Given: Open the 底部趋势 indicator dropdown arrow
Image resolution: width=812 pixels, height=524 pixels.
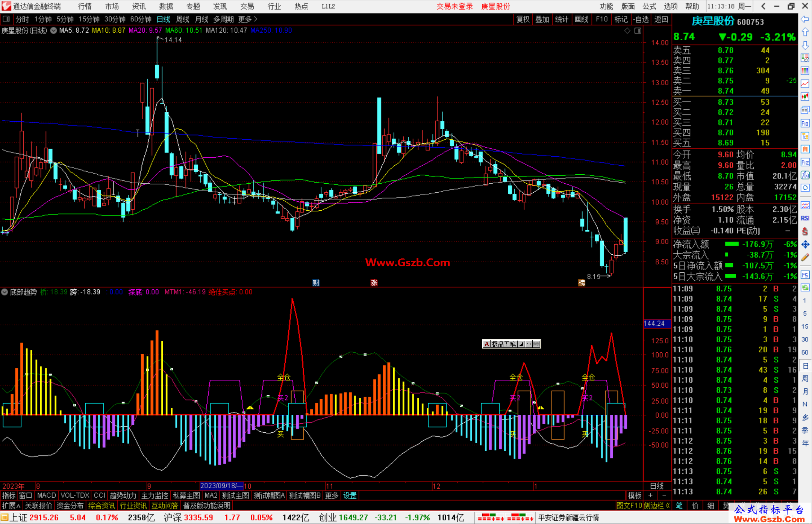Looking at the screenshot, I should (x=5, y=292).
